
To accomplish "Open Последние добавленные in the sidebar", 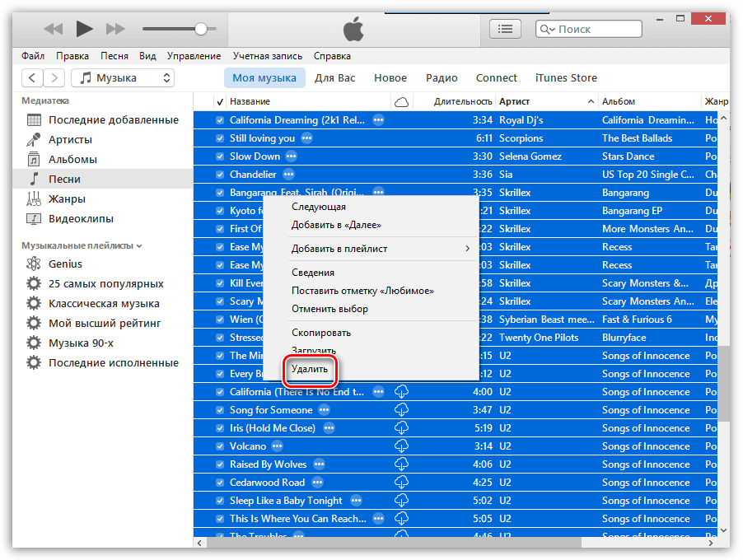I will (102, 120).
